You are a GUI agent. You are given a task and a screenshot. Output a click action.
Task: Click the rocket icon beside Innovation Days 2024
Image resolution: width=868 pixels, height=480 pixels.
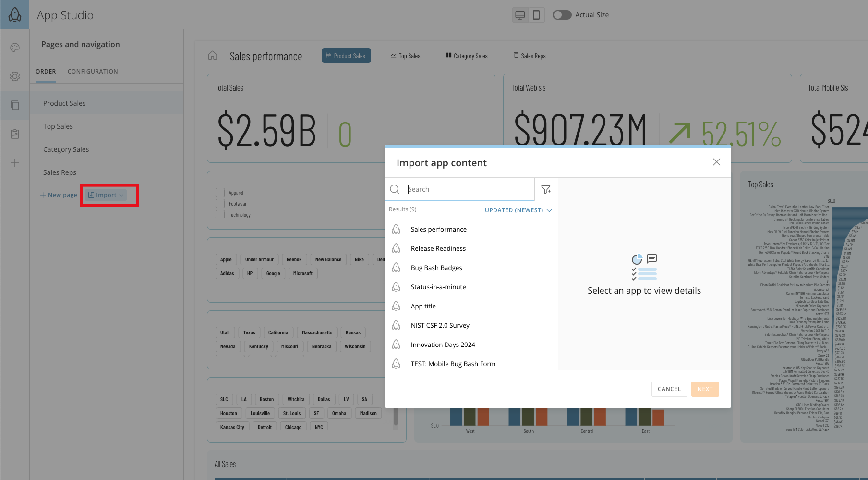396,345
